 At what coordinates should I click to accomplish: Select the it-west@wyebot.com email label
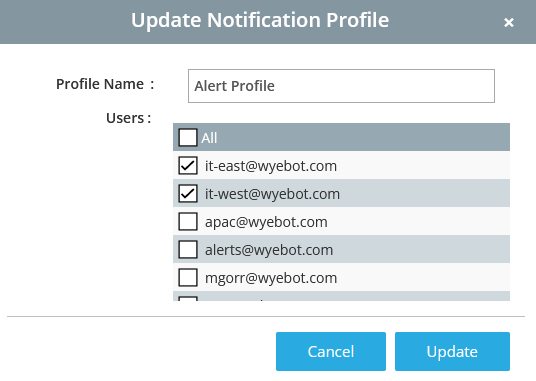[x=272, y=194]
